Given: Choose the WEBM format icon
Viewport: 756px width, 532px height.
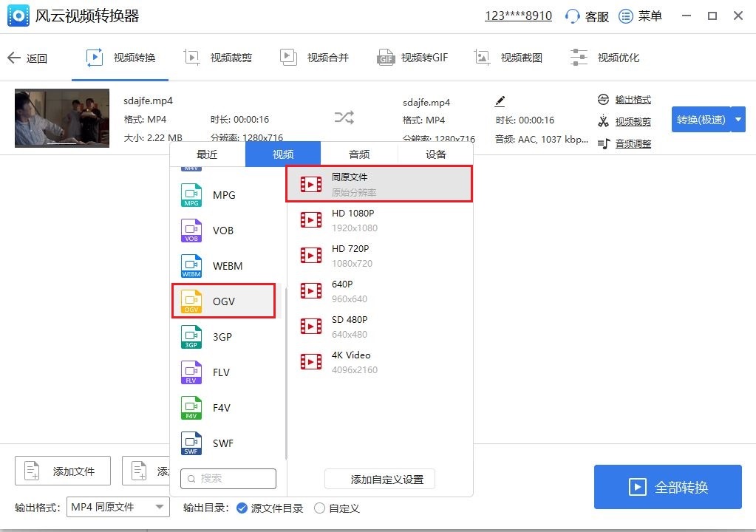Looking at the screenshot, I should 191,266.
